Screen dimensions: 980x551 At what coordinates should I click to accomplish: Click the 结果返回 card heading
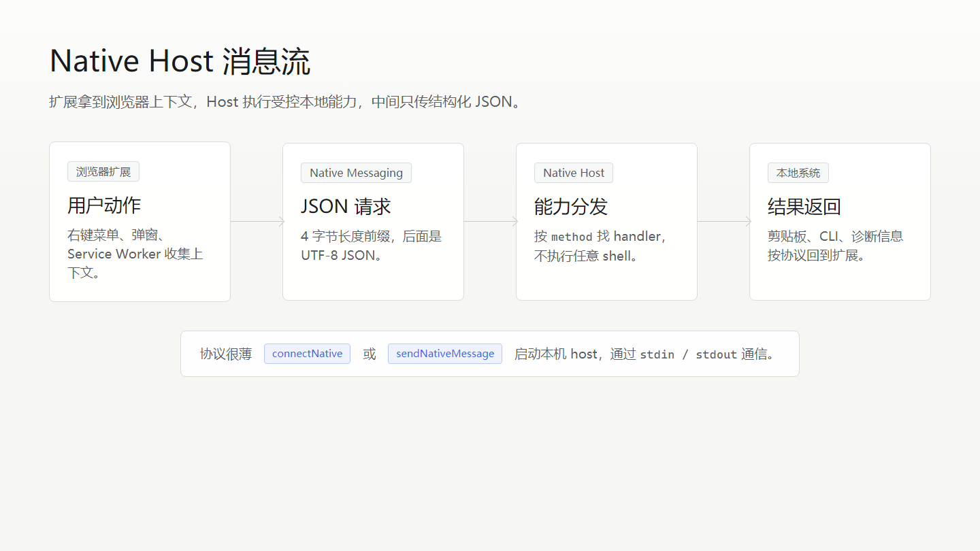pyautogui.click(x=804, y=207)
